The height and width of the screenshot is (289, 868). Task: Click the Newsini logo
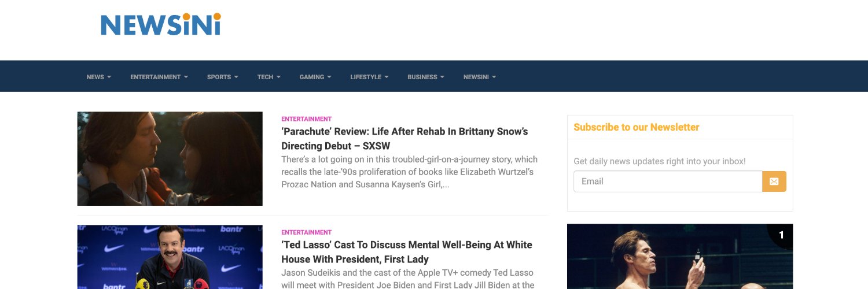pos(161,24)
